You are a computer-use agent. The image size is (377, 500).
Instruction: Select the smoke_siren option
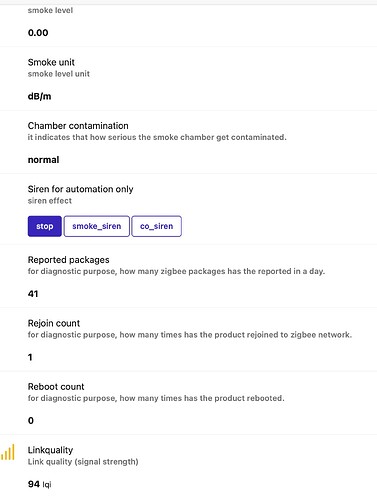click(97, 226)
